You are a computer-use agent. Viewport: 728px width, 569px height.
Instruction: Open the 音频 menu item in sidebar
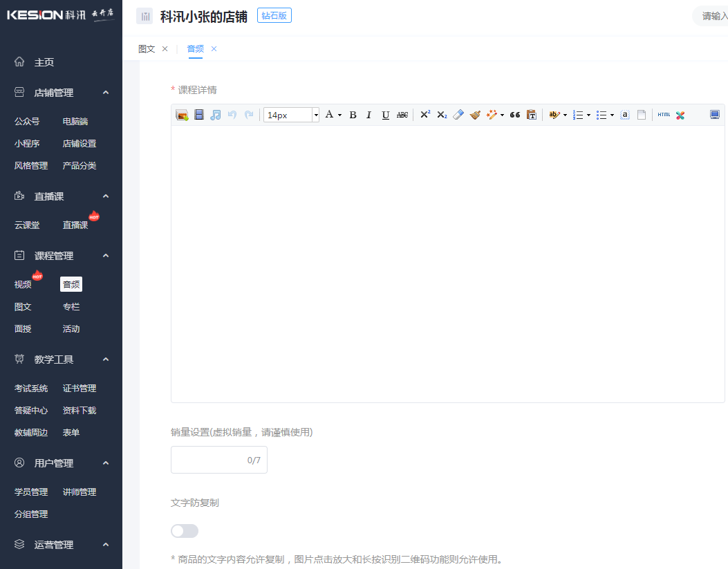tap(71, 283)
